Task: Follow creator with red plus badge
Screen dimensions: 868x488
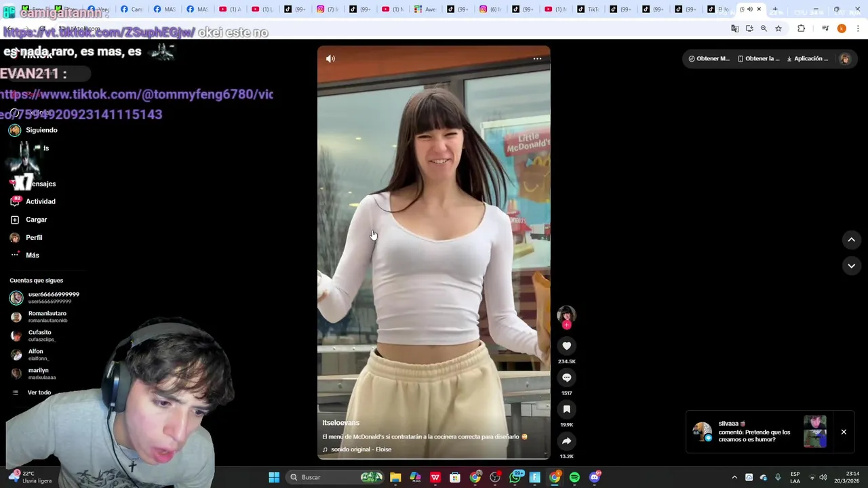Action: coord(566,325)
